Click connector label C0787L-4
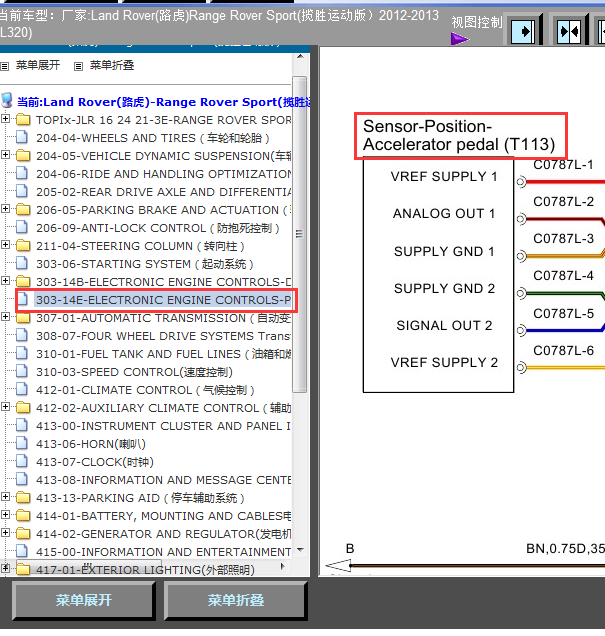The image size is (605, 636). 563,276
